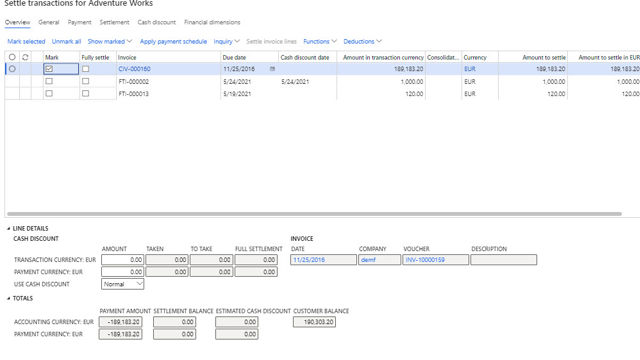The height and width of the screenshot is (360, 640).
Task: Click Amount to settle cell for CIV-000160
Action: pos(533,69)
